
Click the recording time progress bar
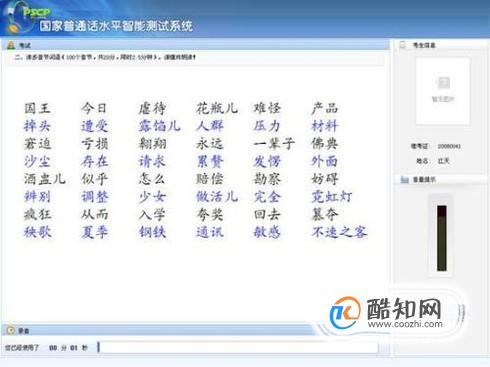(x=238, y=347)
